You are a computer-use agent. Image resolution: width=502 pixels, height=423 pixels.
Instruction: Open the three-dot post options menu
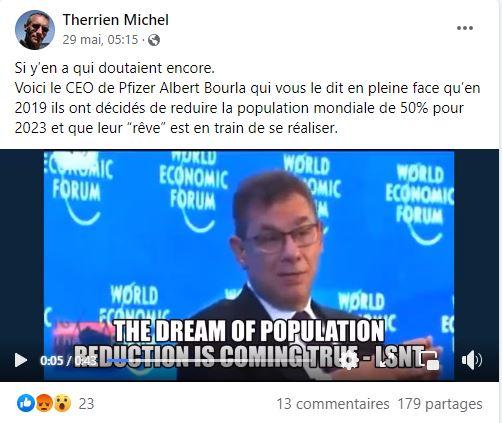coord(465,28)
